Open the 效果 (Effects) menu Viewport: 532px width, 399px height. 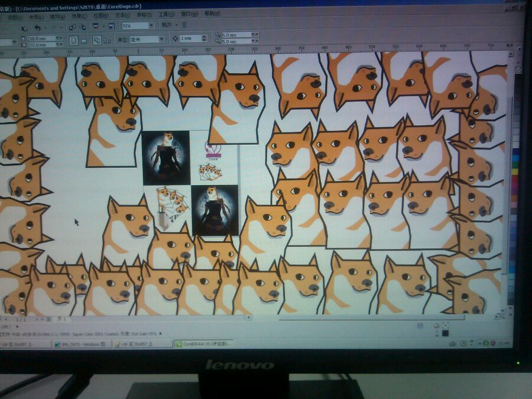coord(79,17)
